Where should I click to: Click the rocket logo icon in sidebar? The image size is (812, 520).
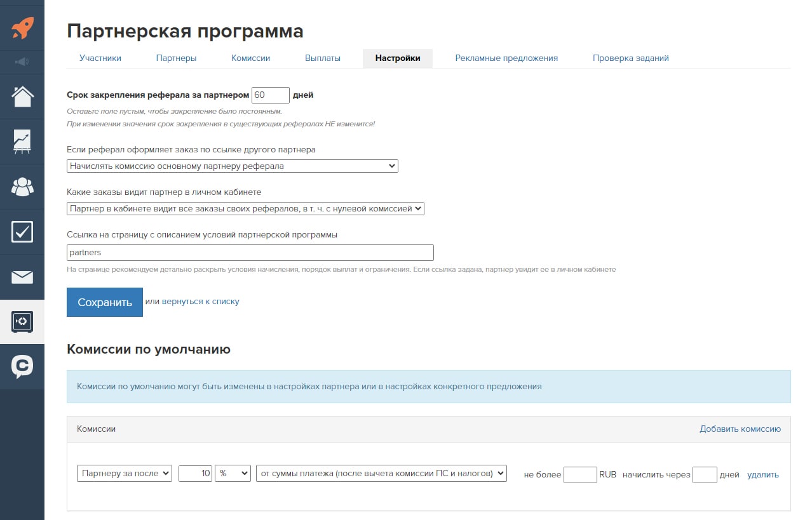point(22,27)
